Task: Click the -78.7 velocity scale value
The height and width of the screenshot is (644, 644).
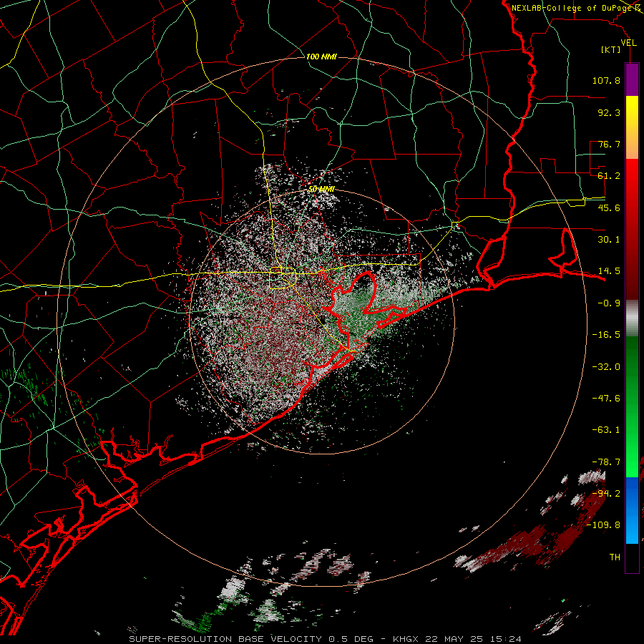Action: click(x=606, y=462)
